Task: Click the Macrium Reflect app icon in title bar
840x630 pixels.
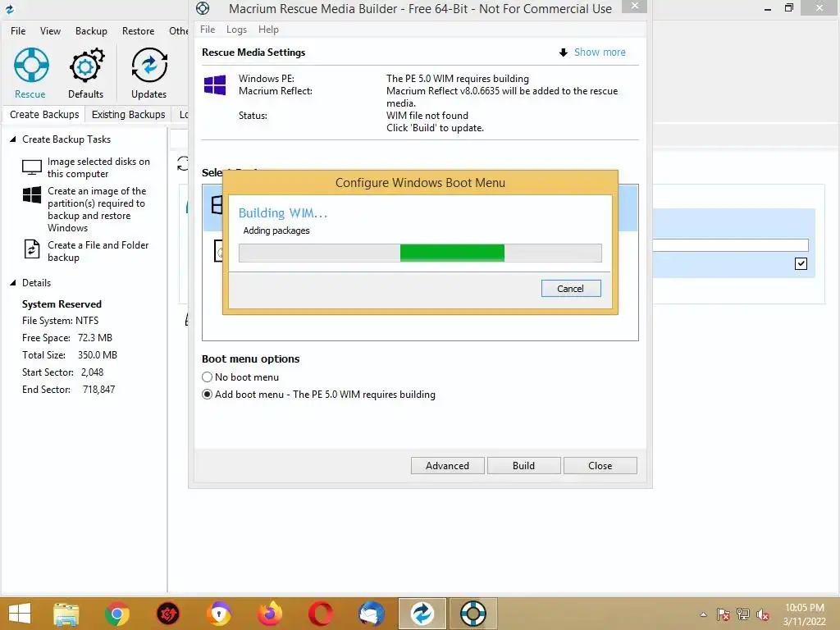Action: (x=9, y=8)
